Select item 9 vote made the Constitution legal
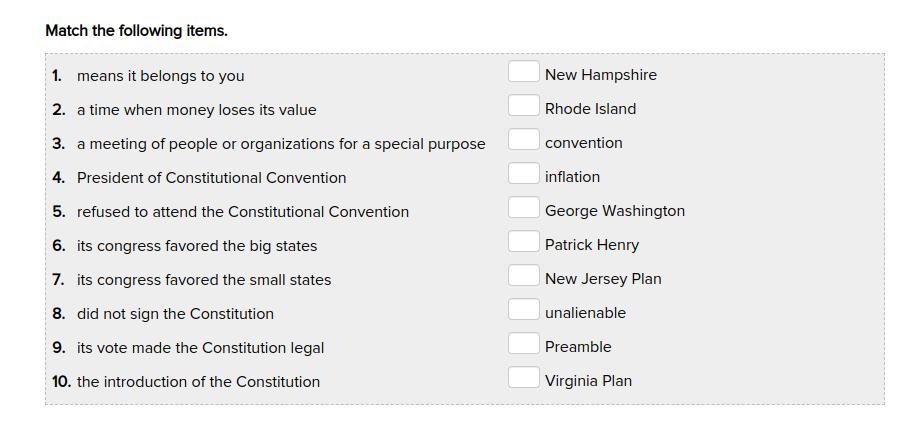Screen dimensions: 924x441 [x=200, y=348]
